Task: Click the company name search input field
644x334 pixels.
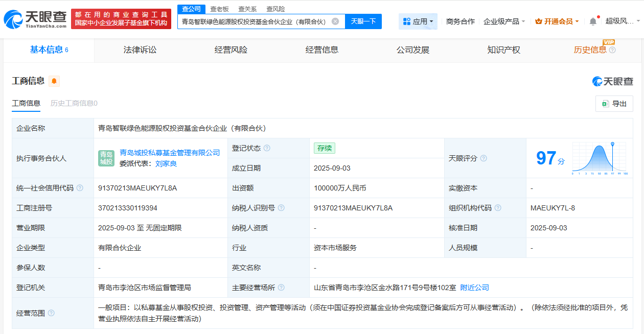Action: pyautogui.click(x=254, y=21)
